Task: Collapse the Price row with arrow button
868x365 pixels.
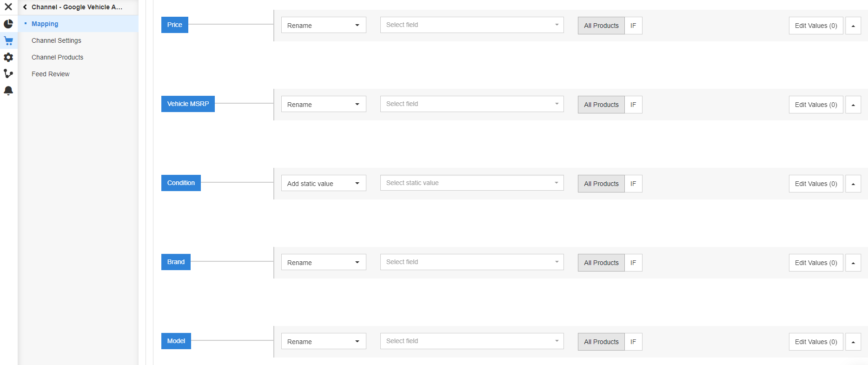Action: point(853,26)
